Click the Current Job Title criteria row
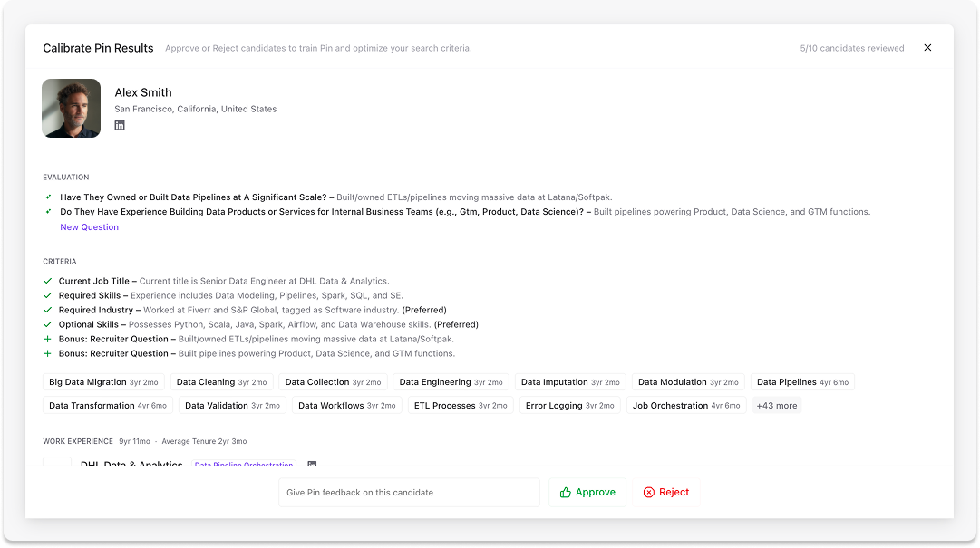 point(217,281)
